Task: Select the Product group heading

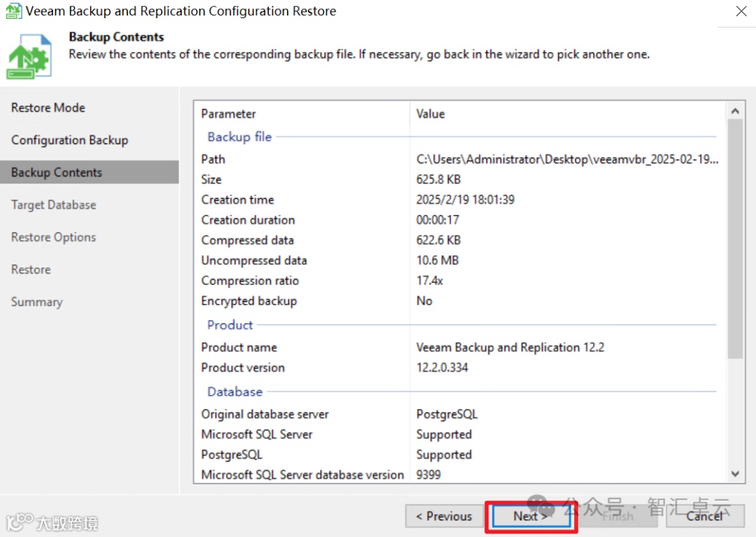Action: 230,325
